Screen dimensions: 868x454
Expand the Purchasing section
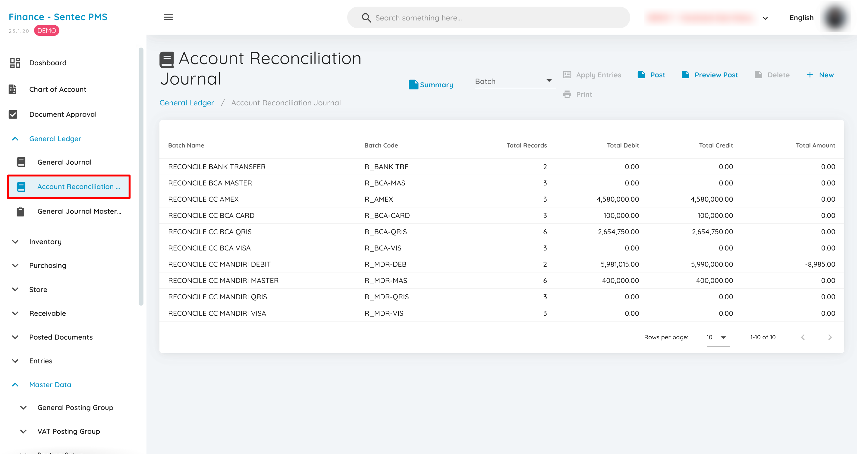point(15,266)
